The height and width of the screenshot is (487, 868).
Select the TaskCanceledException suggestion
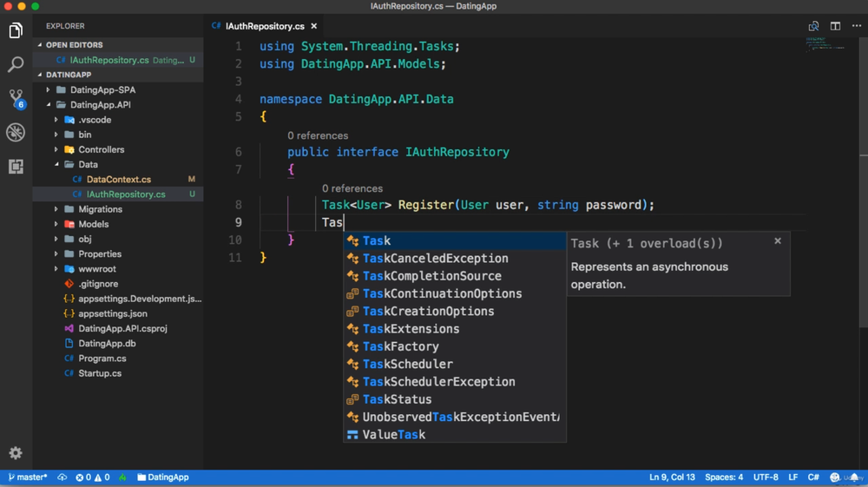(455, 259)
